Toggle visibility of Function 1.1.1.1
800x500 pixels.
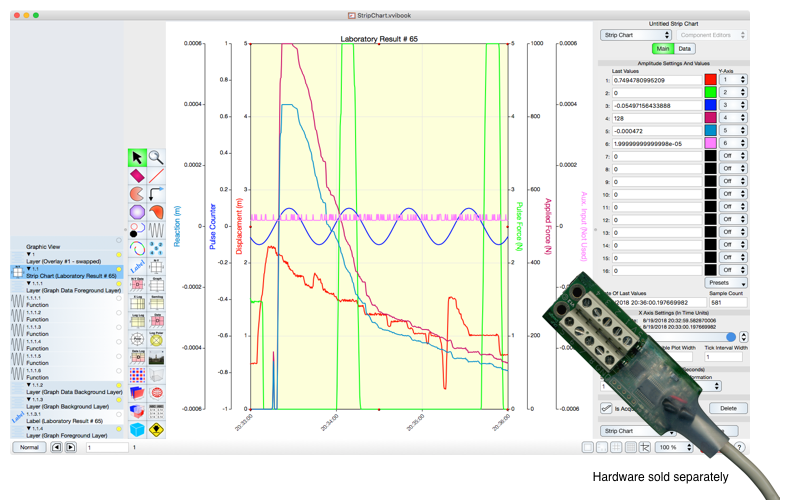(118, 298)
